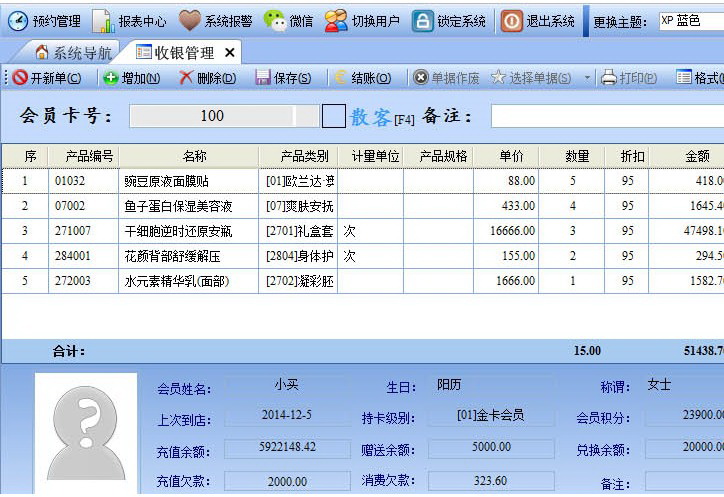Click 报表中心 menu text
The height and width of the screenshot is (497, 724).
click(142, 21)
